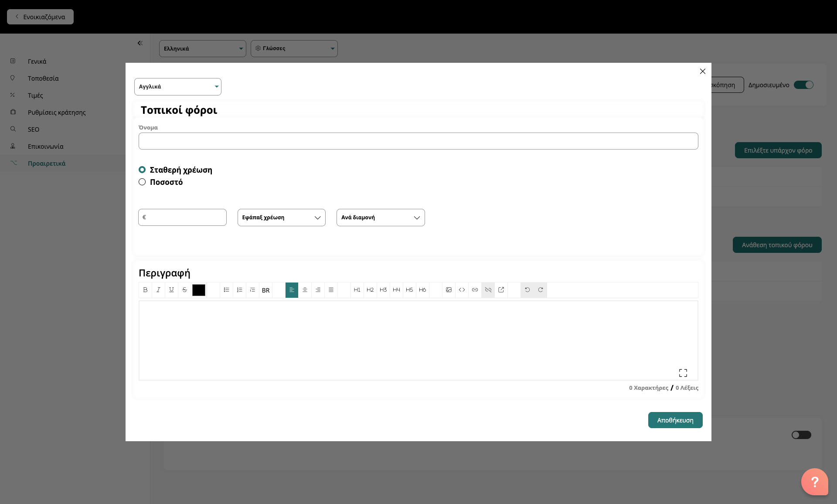Insert a hyperlink in the editor
The width and height of the screenshot is (837, 504).
[475, 290]
